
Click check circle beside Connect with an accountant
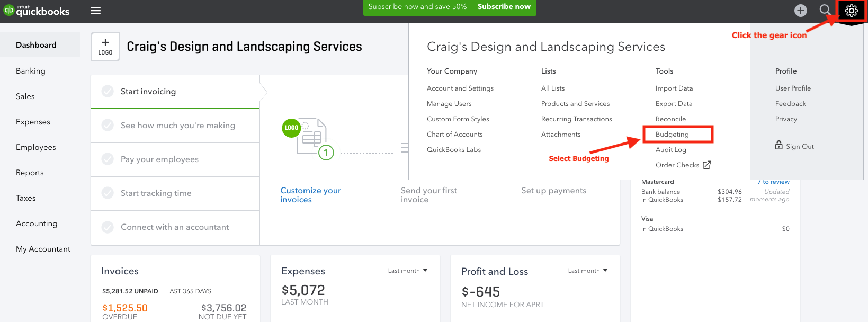(x=108, y=227)
